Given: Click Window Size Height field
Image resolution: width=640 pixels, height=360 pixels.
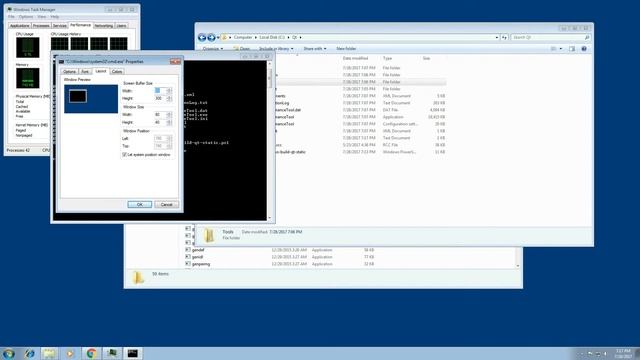Looking at the screenshot, I should [x=160, y=122].
